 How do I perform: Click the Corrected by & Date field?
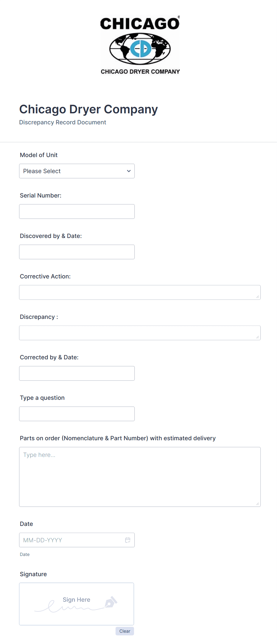pos(77,373)
